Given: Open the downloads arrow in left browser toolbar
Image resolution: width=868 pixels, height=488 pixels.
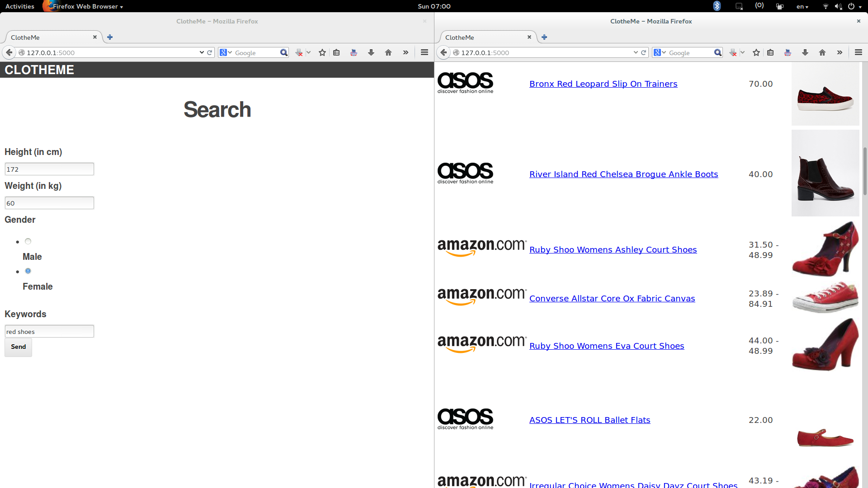Looking at the screenshot, I should tap(371, 53).
